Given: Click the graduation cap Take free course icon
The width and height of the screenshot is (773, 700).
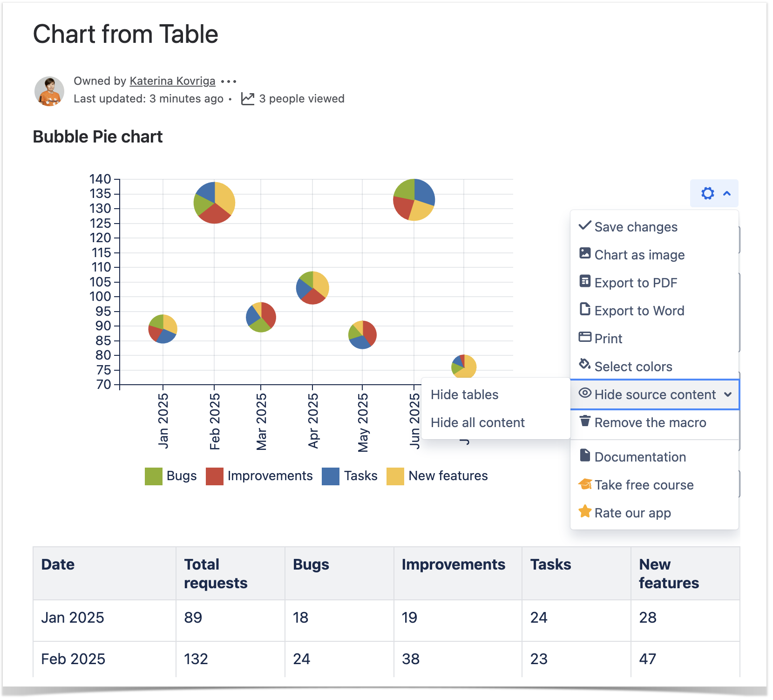Looking at the screenshot, I should [585, 484].
